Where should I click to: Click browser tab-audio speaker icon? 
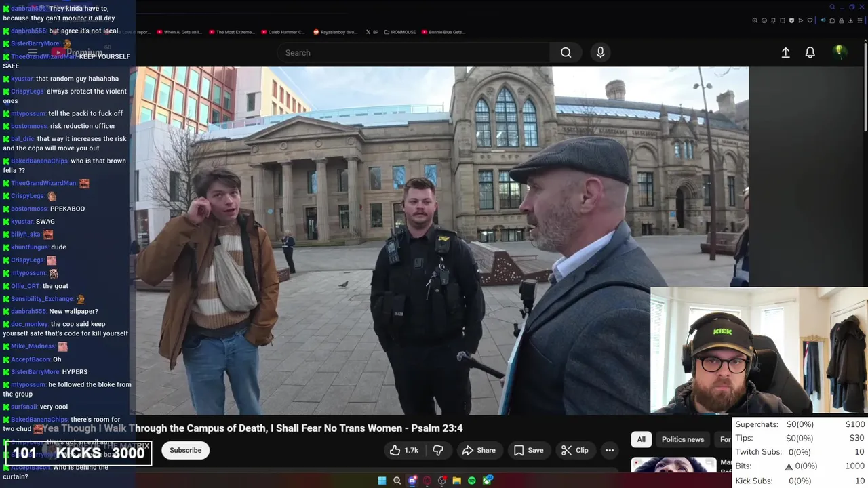(823, 20)
